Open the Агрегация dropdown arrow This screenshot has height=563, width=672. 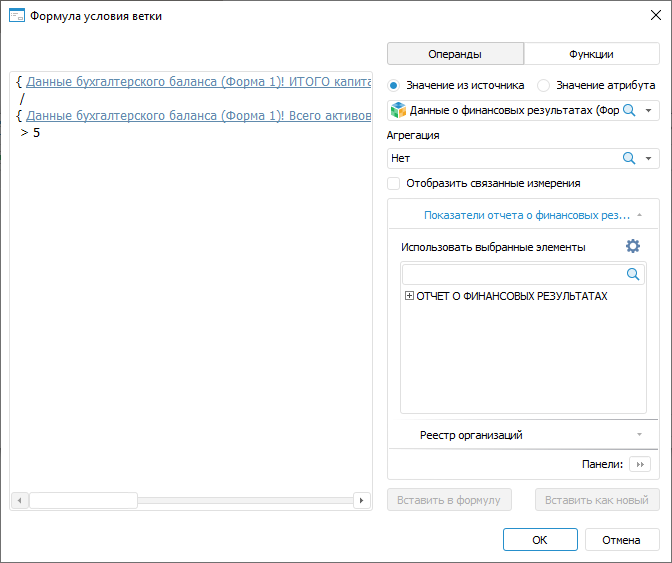point(649,158)
